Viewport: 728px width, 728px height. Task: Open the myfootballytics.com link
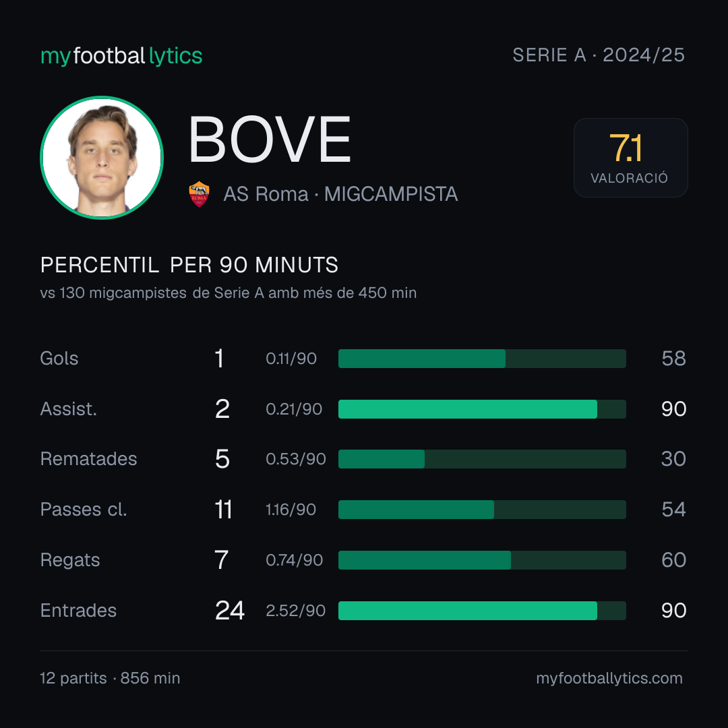609,678
